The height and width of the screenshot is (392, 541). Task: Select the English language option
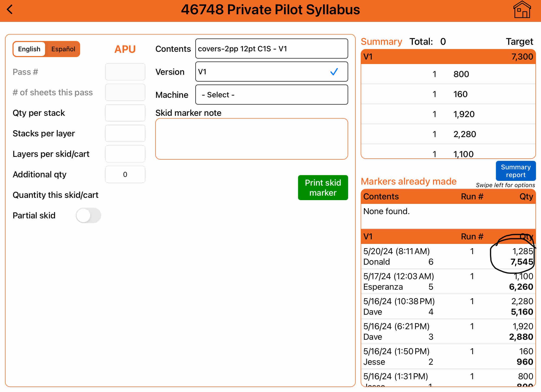(29, 49)
